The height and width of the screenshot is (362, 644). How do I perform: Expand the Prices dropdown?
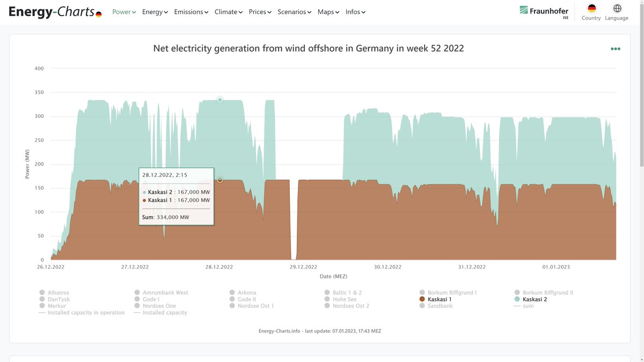coord(259,11)
